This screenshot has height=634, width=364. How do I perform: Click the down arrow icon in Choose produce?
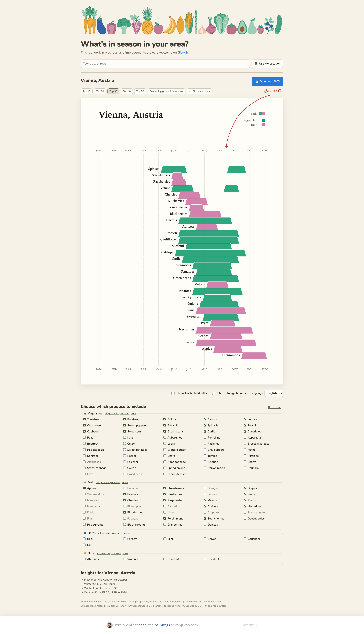click(190, 91)
